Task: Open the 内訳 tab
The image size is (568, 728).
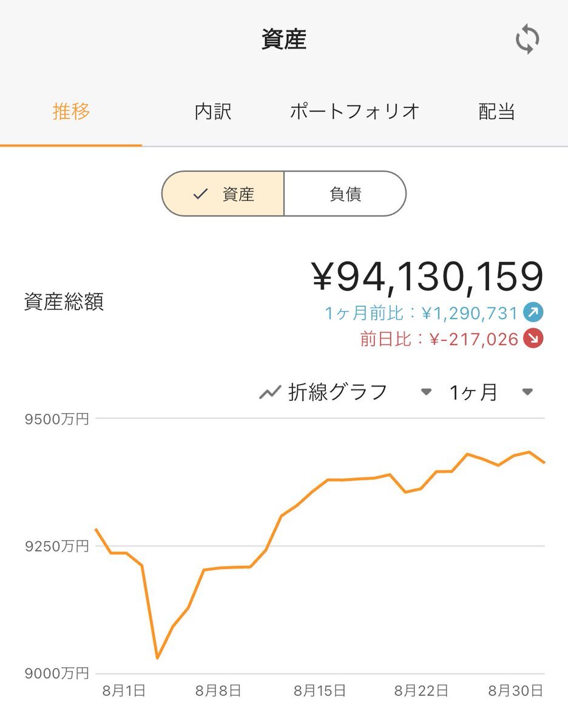Action: click(x=213, y=112)
